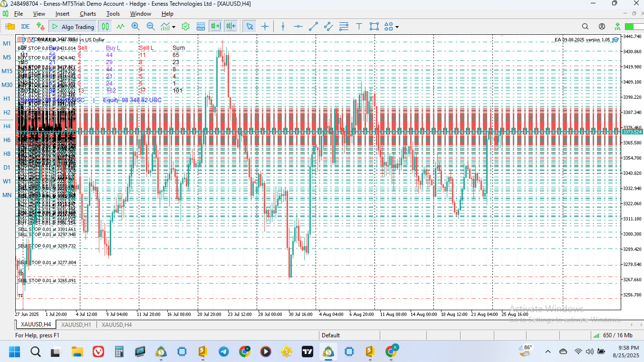The height and width of the screenshot is (362, 644).
Task: Switch to M15 timeframe
Action: pos(7,71)
